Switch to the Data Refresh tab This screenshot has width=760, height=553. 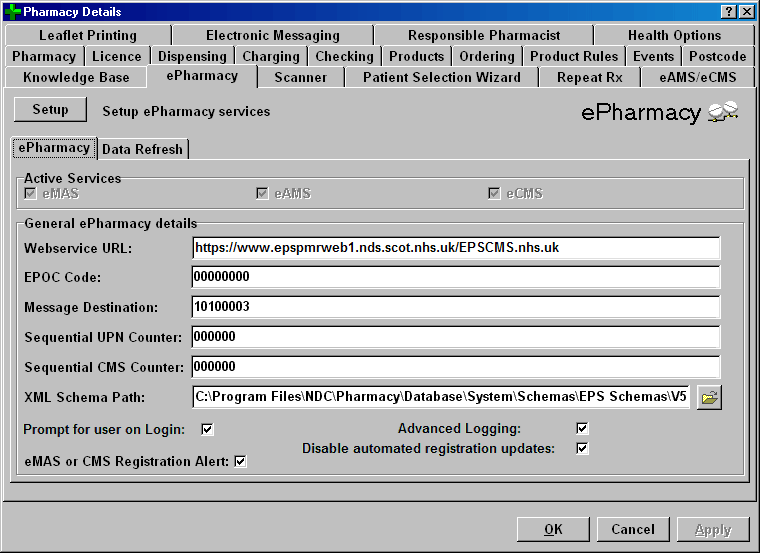pyautogui.click(x=142, y=149)
